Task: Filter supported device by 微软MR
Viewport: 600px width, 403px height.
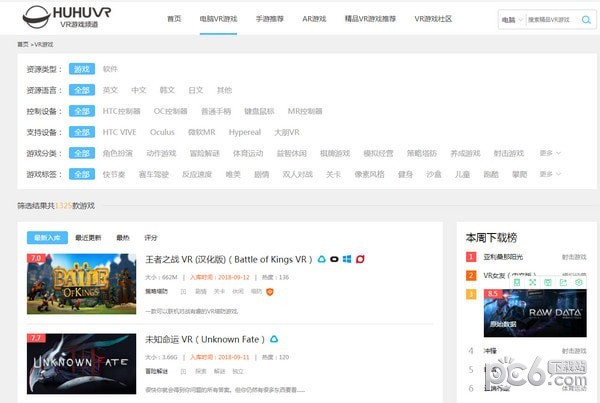Action: [202, 132]
